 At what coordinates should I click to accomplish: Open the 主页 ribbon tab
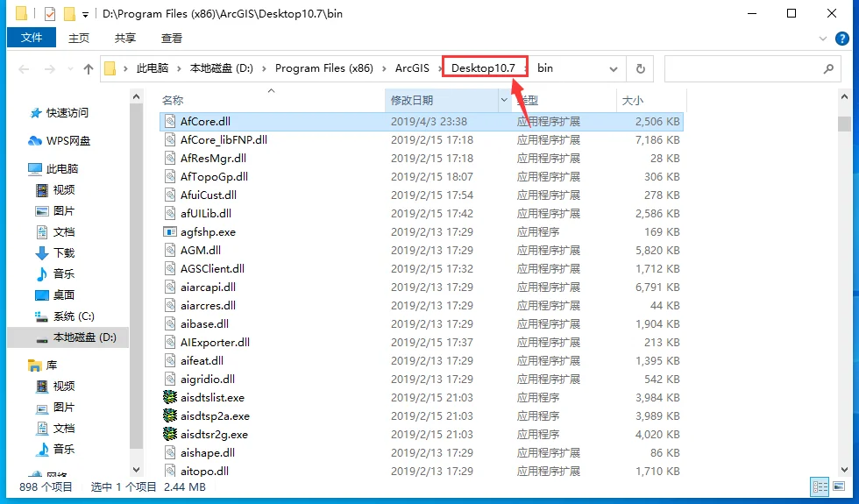coord(78,38)
